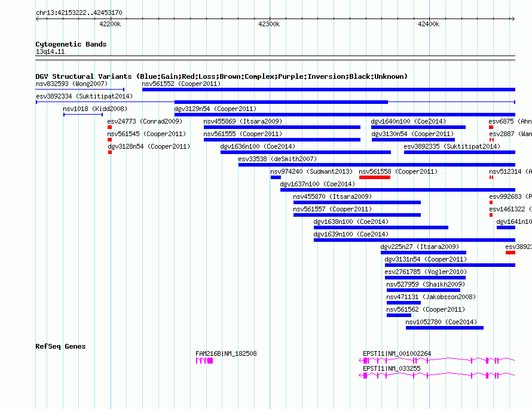532x409 pixels.
Task: Click the nsv455869 (Itsara2009) label
Action: [243, 121]
